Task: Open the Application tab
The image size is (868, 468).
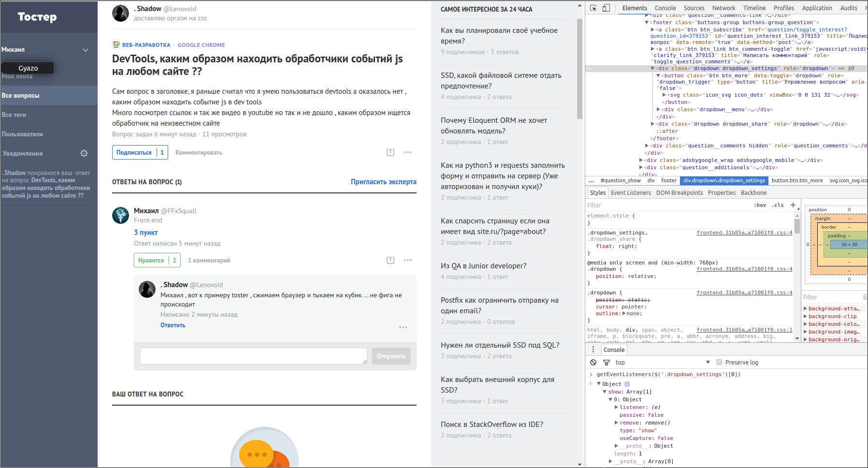Action: pos(817,8)
